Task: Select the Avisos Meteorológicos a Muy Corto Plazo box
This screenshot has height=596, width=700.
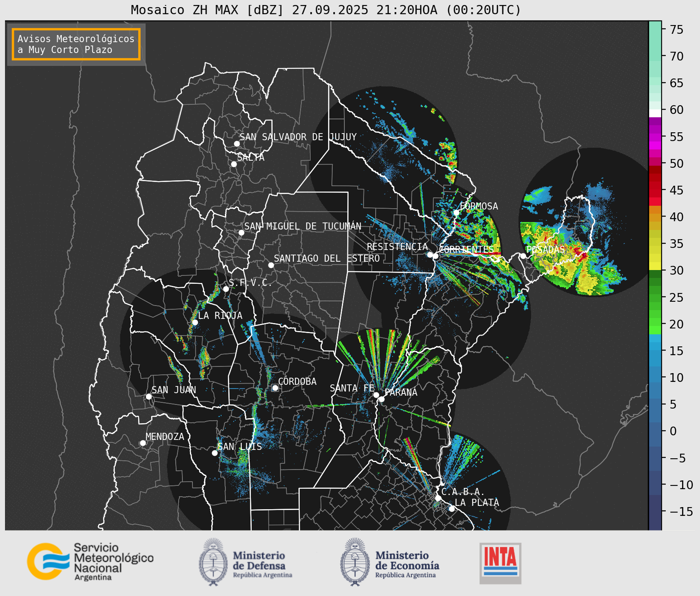Action: 76,44
